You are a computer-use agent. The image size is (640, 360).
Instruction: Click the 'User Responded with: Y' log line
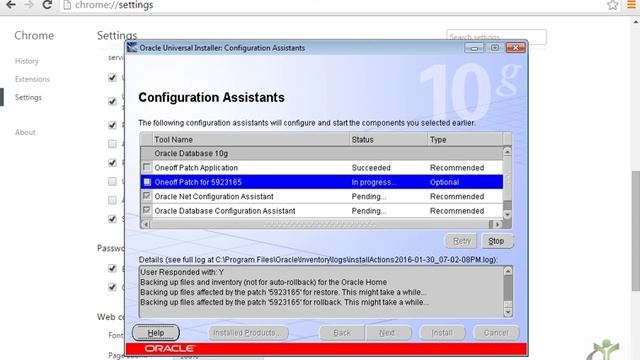pyautogui.click(x=182, y=272)
